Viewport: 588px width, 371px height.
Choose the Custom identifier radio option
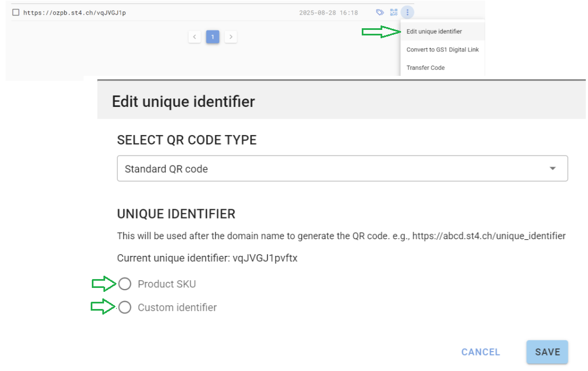125,307
